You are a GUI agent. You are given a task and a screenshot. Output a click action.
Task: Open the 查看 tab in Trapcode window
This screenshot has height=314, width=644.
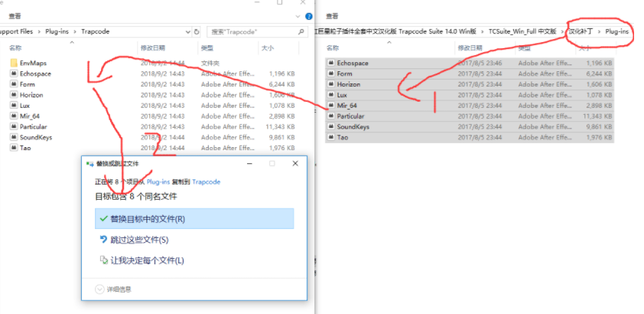pyautogui.click(x=15, y=16)
